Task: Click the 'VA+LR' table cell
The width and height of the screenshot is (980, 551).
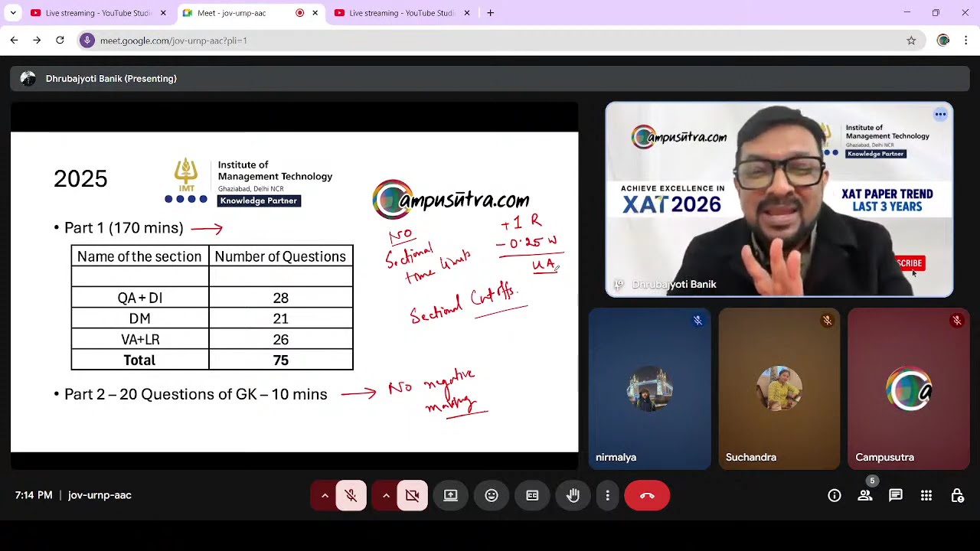Action: (x=140, y=339)
